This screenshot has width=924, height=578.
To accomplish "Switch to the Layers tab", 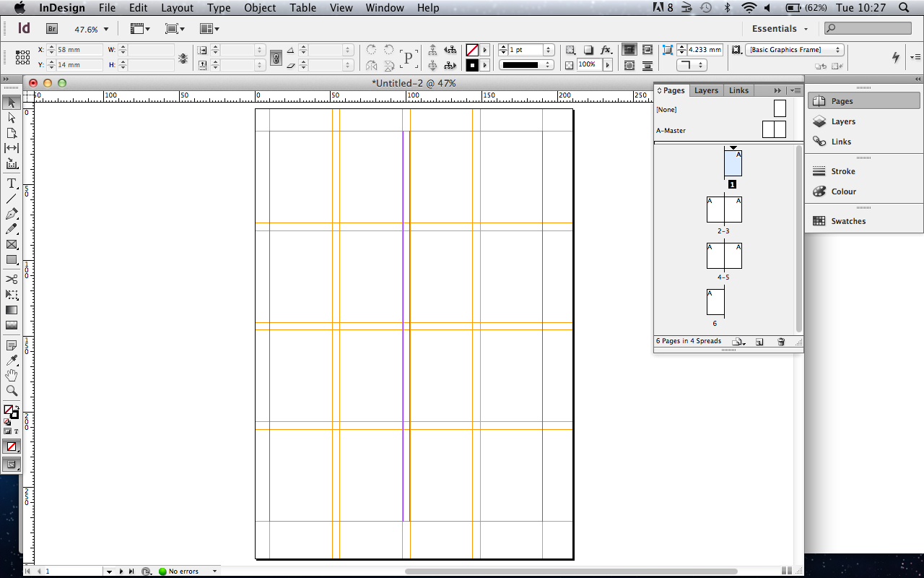I will pos(706,90).
